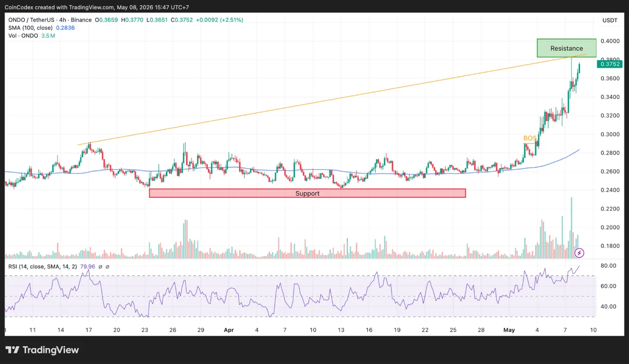629x364 pixels.
Task: Click the 40.00 RSI axis label
Action: point(609,307)
